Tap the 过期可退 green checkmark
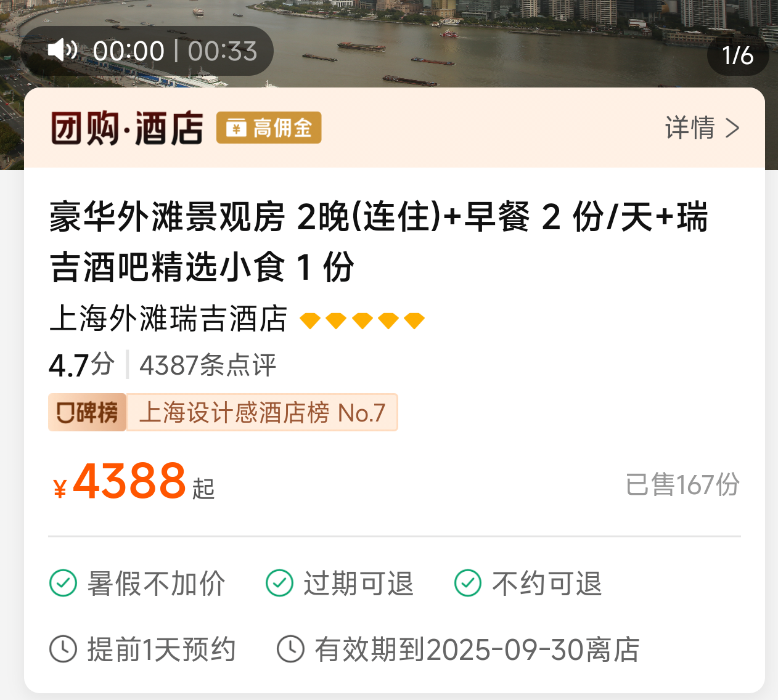Image resolution: width=778 pixels, height=700 pixels. coord(279,583)
